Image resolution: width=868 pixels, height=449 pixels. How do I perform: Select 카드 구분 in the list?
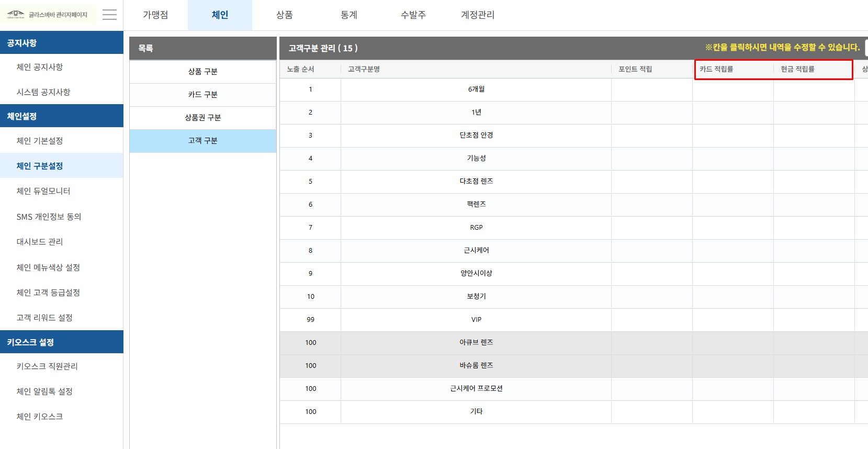click(203, 95)
